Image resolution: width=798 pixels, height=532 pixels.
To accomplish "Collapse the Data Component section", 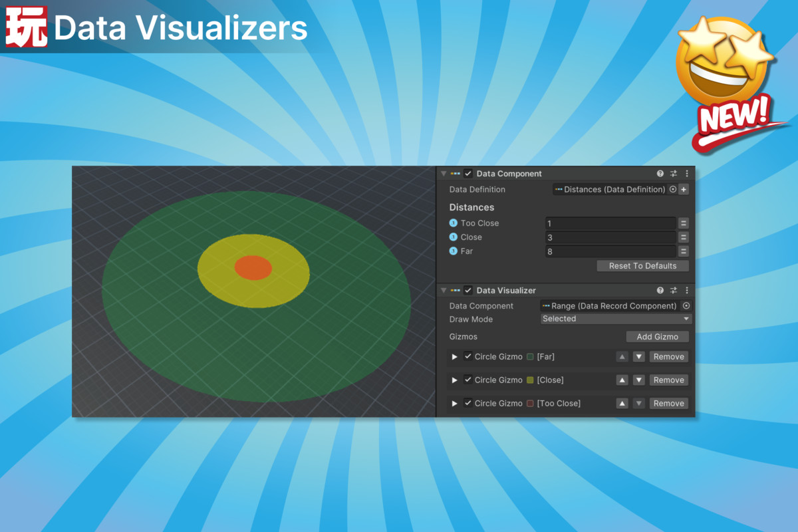I will coord(444,174).
